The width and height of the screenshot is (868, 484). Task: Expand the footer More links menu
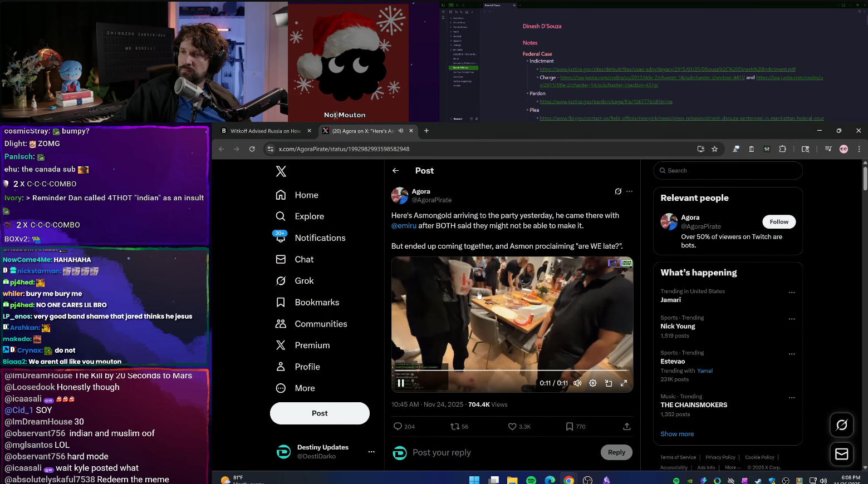[x=733, y=467]
